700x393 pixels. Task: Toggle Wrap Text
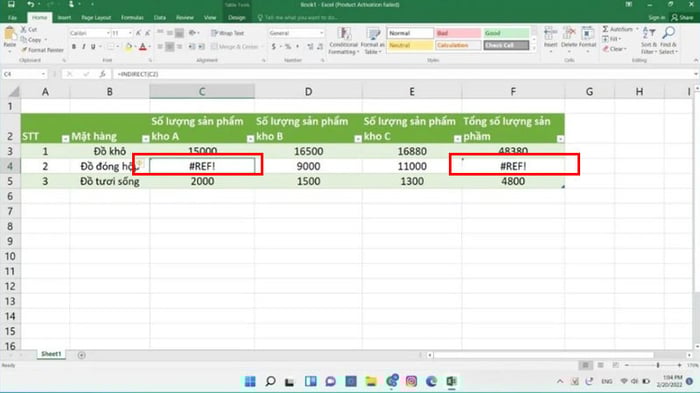coord(228,33)
